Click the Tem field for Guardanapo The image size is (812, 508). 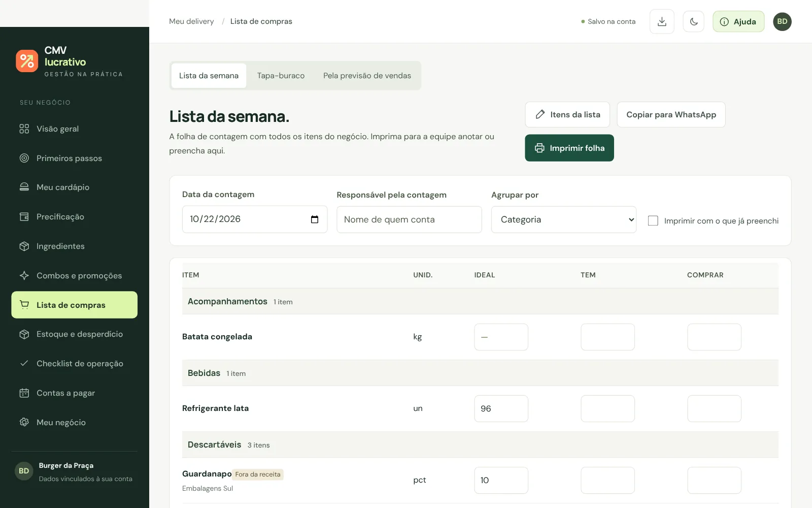click(607, 480)
